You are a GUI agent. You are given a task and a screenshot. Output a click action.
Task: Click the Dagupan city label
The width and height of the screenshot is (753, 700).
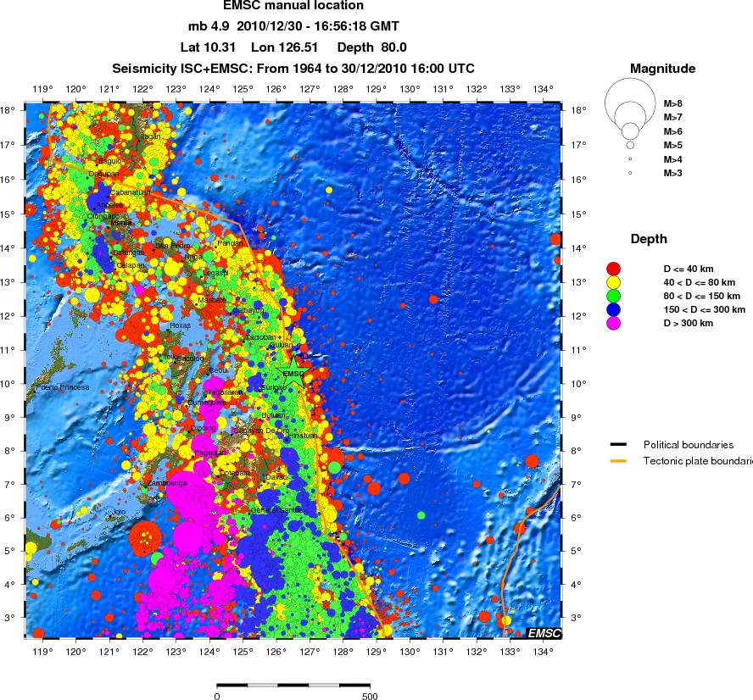point(104,174)
